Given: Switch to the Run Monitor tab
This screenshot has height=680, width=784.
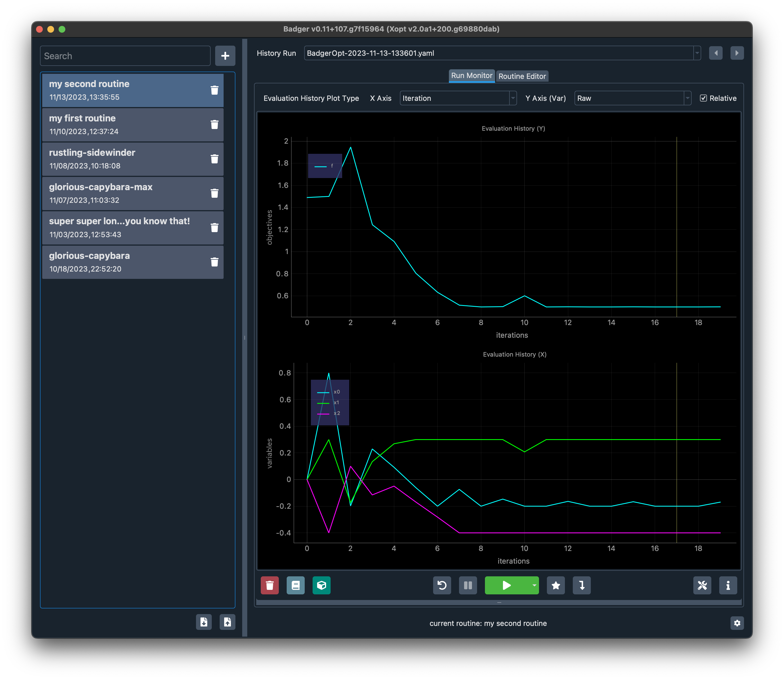Looking at the screenshot, I should [x=471, y=75].
